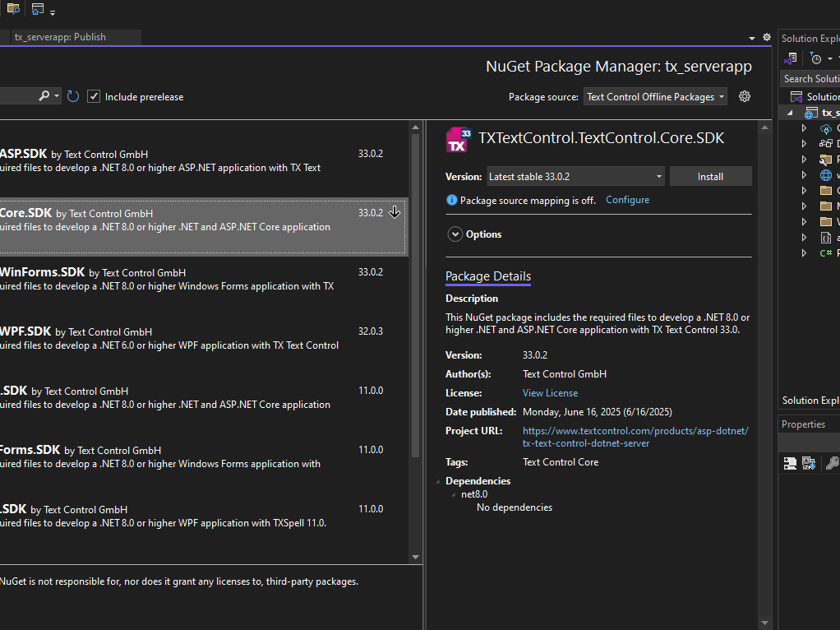
Task: Open NuGet settings with the gear icon
Action: [x=744, y=96]
